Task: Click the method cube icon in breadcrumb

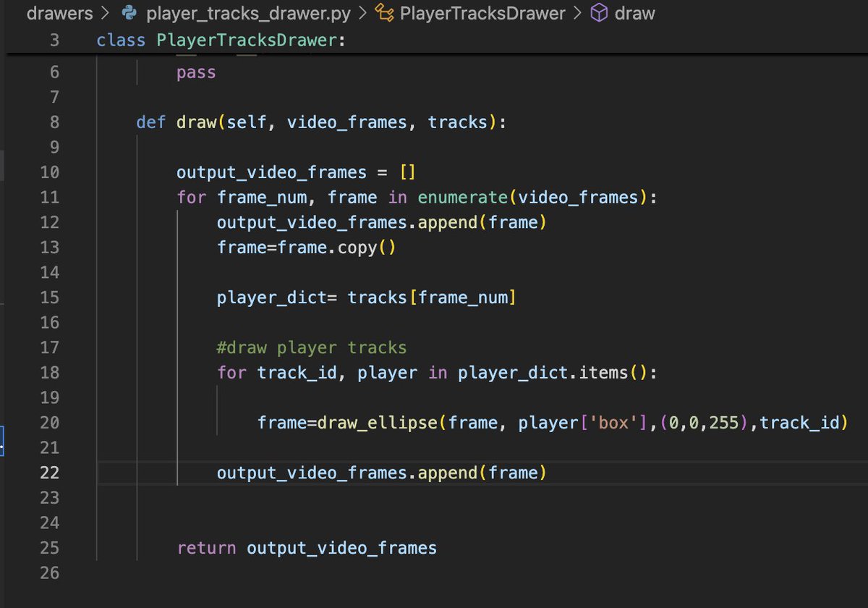Action: (599, 14)
